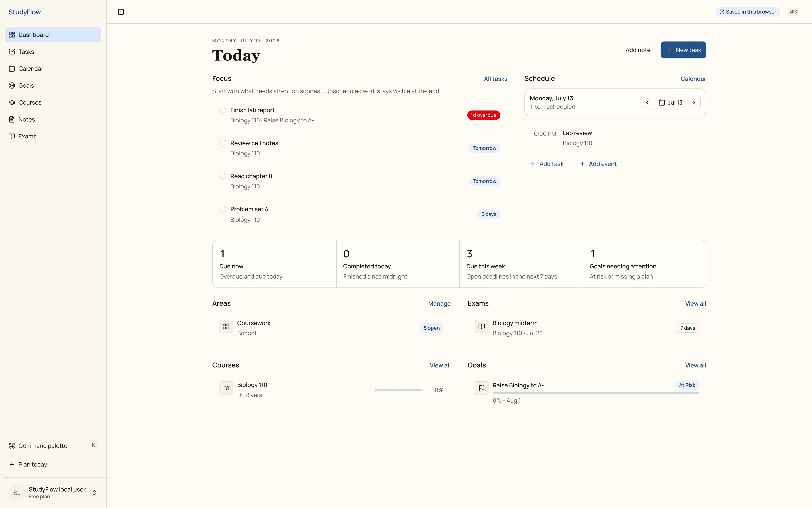Click the ⌘K shortcut badge in header
This screenshot has height=508, width=812.
pyautogui.click(x=794, y=12)
